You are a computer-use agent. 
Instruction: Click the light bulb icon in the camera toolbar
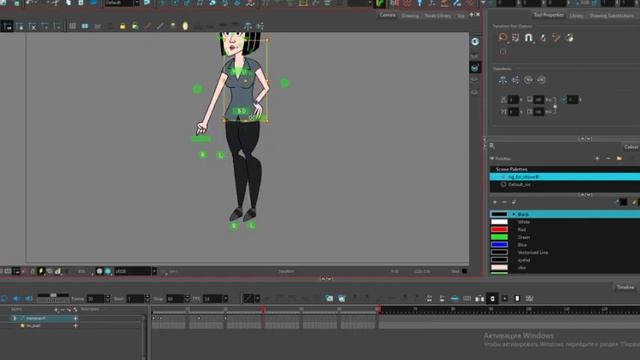click(173, 26)
